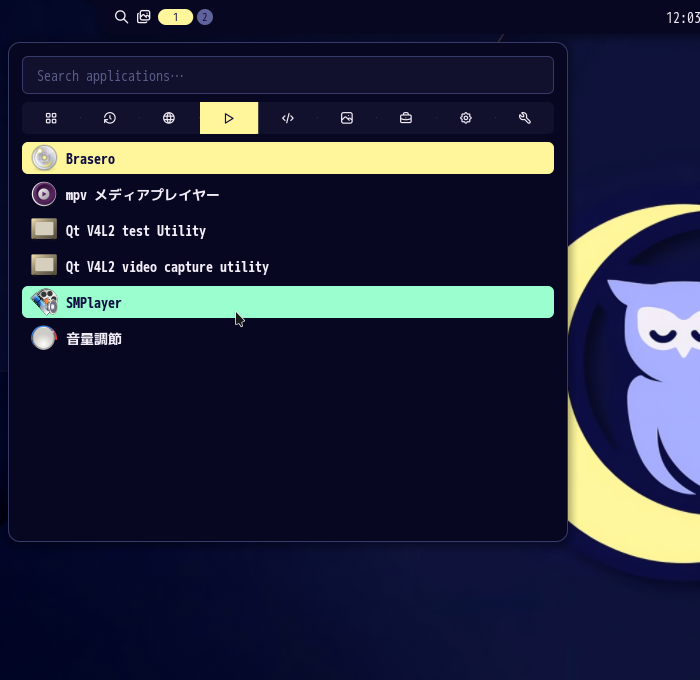The height and width of the screenshot is (680, 700).
Task: Launch Brasero from the list
Action: pyautogui.click(x=288, y=158)
